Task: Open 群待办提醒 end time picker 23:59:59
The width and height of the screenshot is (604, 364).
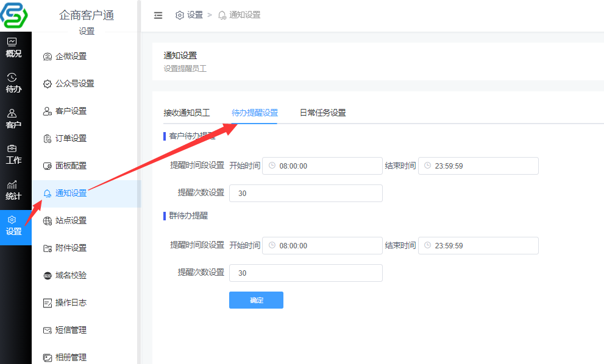Action: (478, 245)
